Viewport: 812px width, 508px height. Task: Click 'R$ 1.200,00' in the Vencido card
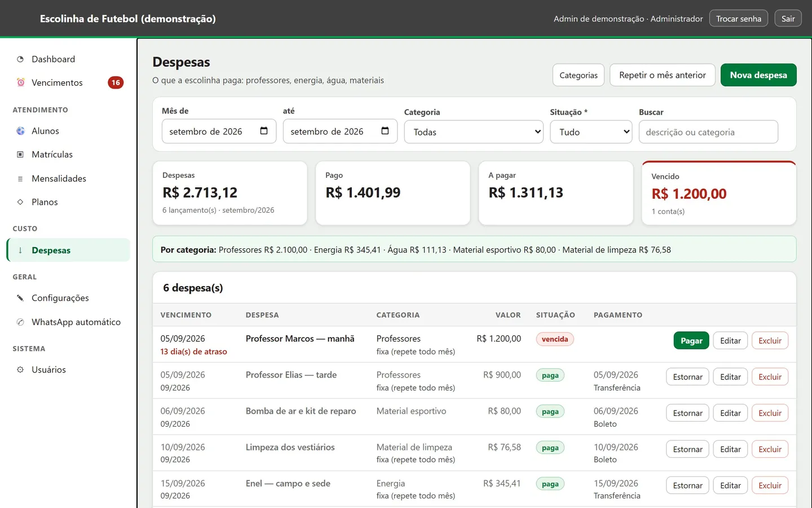689,194
